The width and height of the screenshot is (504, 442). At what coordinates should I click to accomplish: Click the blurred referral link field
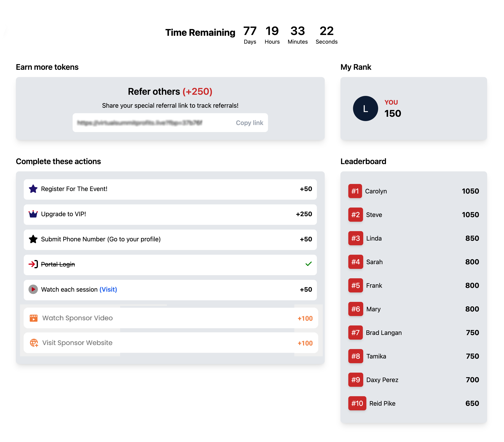point(139,123)
